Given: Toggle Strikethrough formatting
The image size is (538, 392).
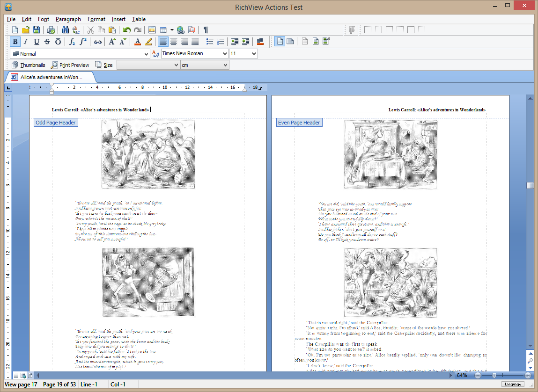Looking at the screenshot, I should (47, 42).
